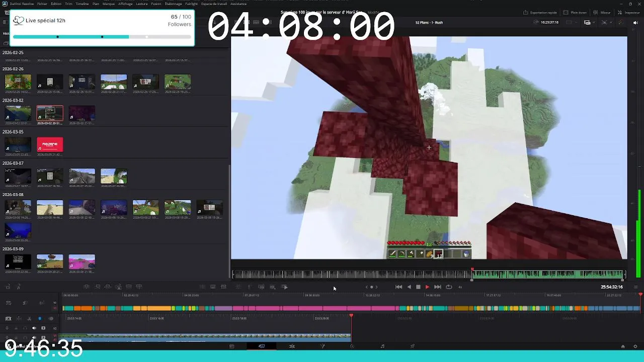Viewport: 644px width, 362px height.
Task: Click the media pool scrollbar
Action: (x=229, y=221)
